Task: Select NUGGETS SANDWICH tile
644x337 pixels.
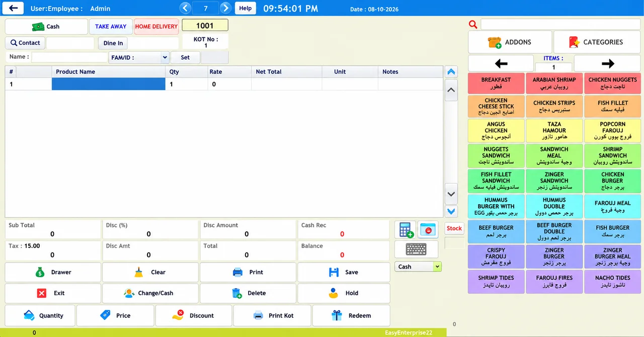Action: pos(496,155)
